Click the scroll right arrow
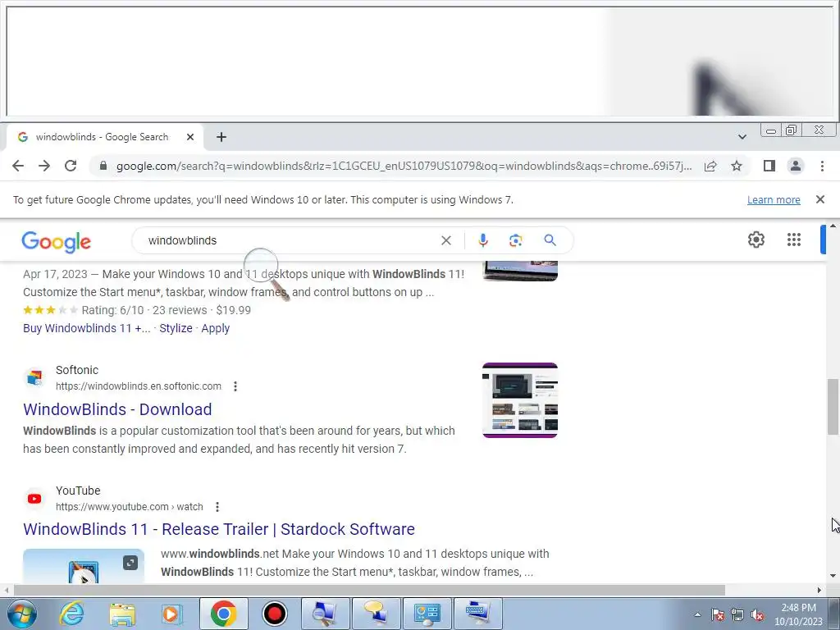 coord(819,590)
